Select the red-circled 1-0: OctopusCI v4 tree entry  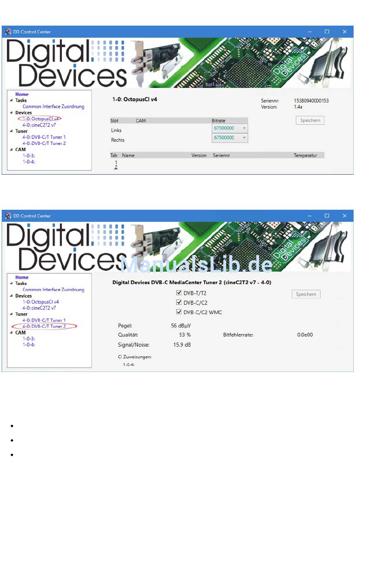coord(40,119)
